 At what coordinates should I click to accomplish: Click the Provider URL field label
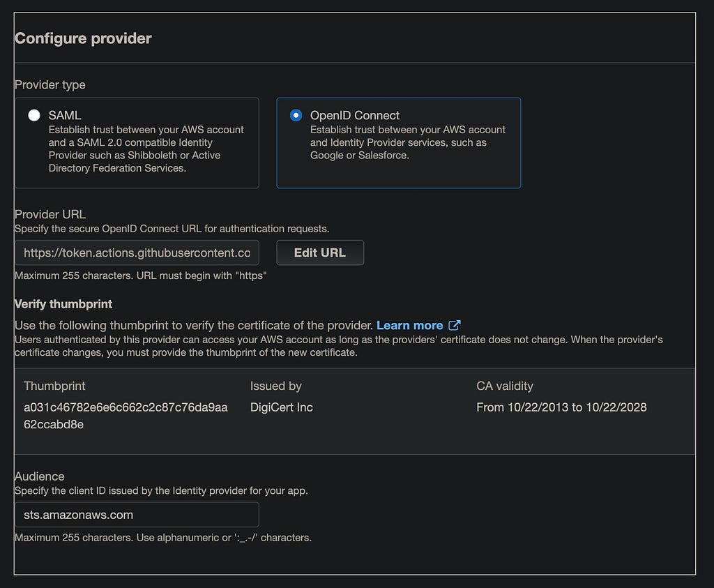(x=50, y=214)
